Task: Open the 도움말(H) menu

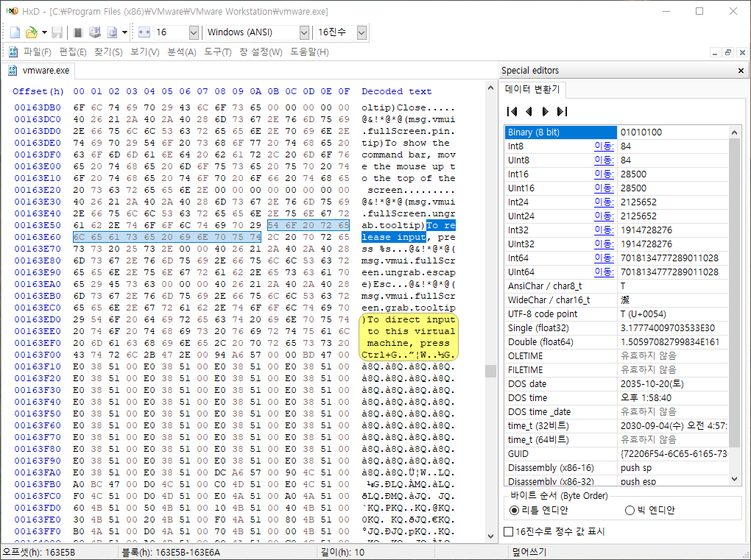Action: pyautogui.click(x=309, y=52)
